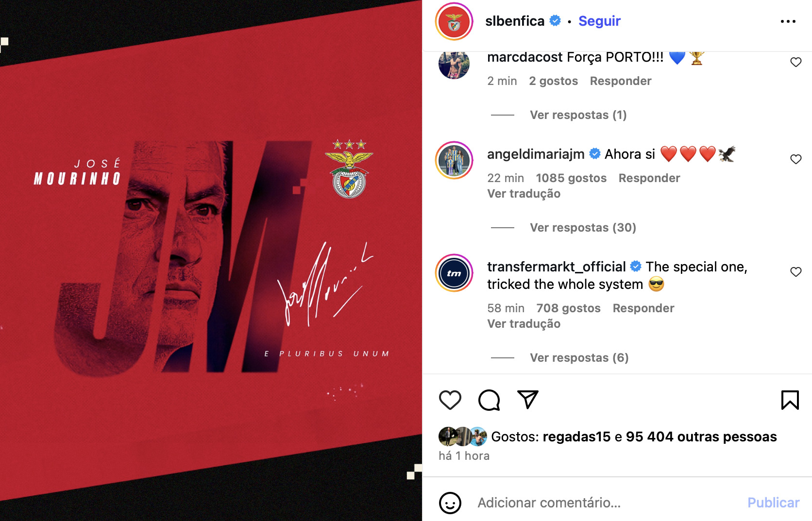Like angeldimariajm's comment

pos(795,159)
